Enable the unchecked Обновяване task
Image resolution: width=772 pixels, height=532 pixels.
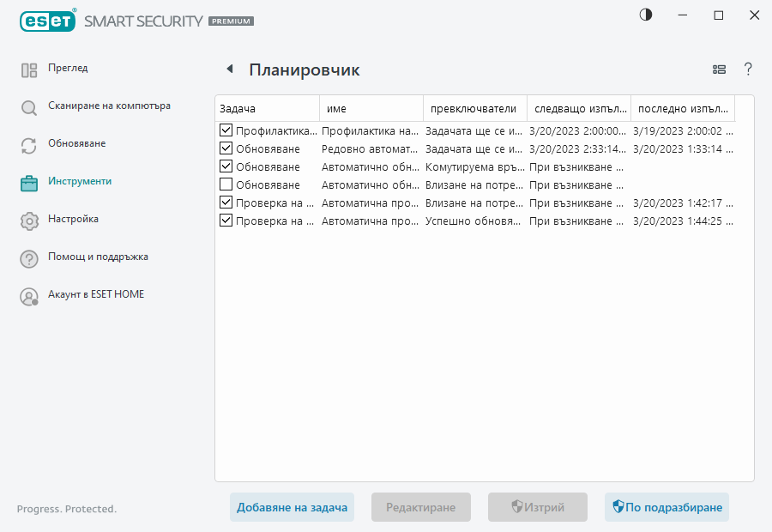226,184
